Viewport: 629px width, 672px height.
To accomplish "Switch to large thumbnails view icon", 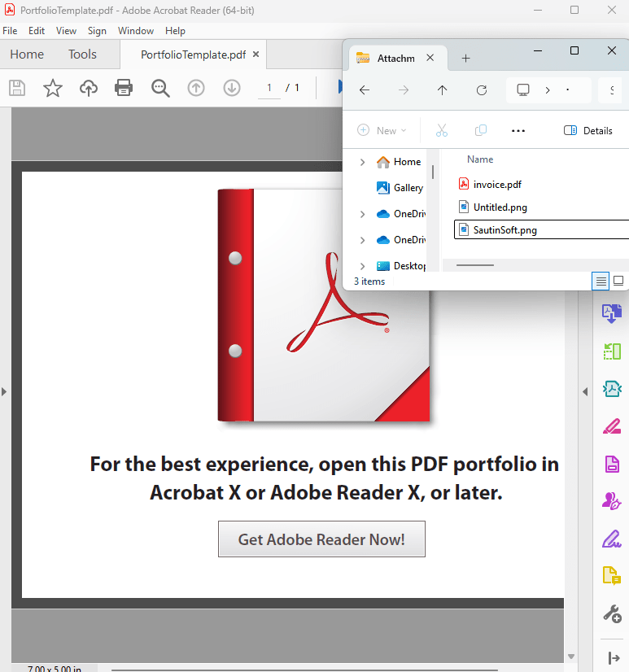I will click(618, 281).
